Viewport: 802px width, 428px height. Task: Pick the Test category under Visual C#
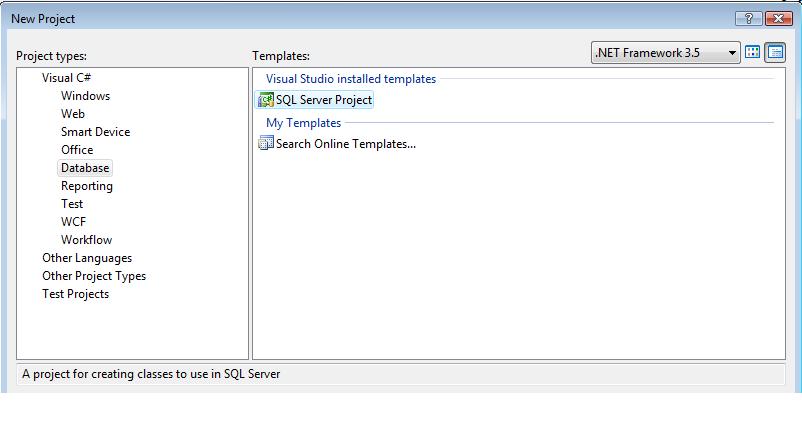click(72, 204)
